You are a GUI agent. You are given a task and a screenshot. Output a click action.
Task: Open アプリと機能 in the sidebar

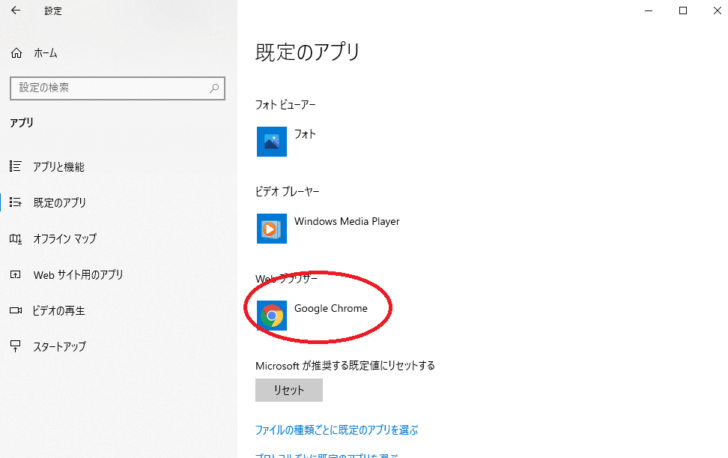[x=58, y=167]
